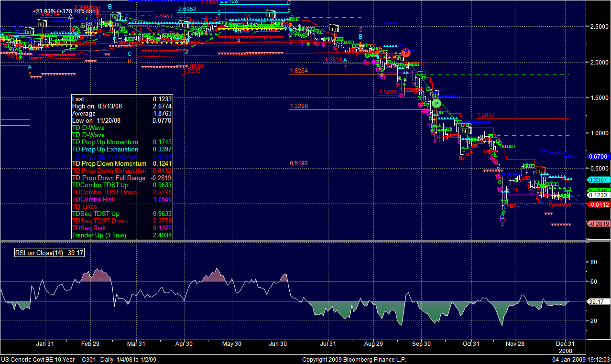Click the May 30 date axis label
Image resolution: width=611 pixels, height=364 pixels.
(x=232, y=343)
